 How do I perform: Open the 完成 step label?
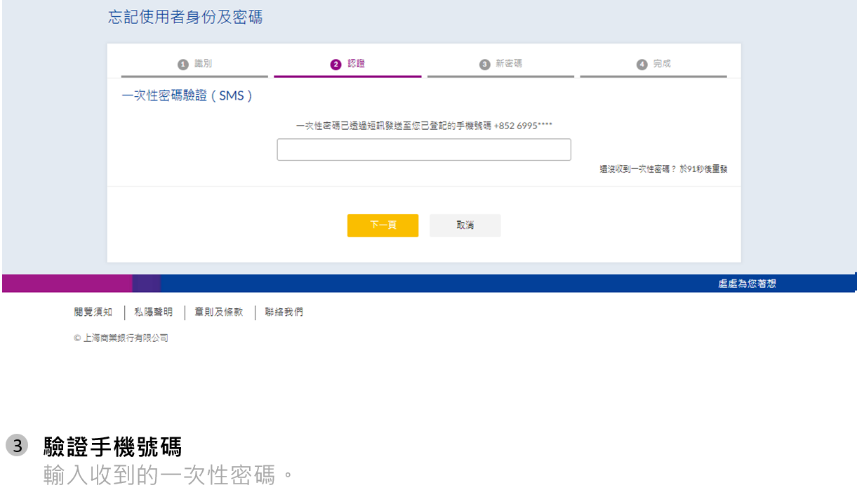[662, 64]
